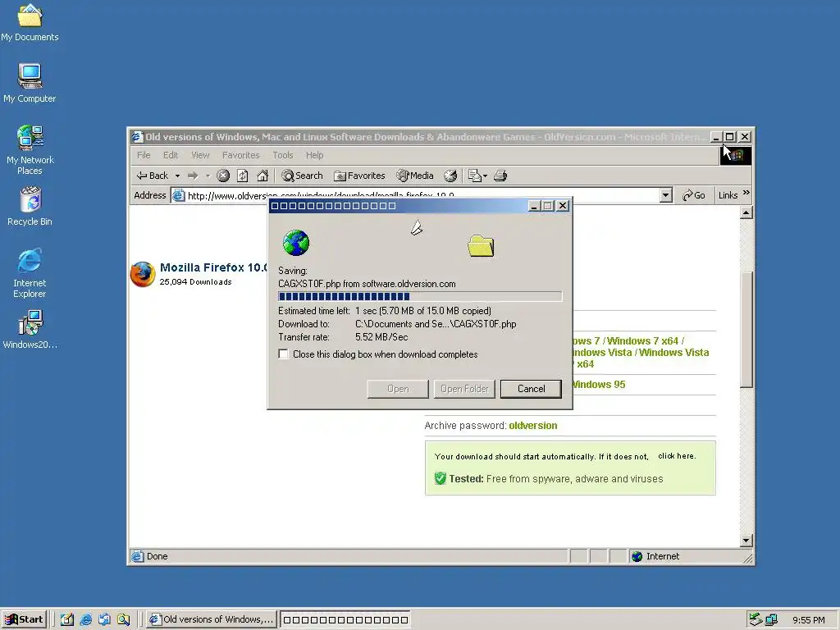Screen dimensions: 840x630
Task: Select the Windows20... installer desktop icon
Action: 30,330
